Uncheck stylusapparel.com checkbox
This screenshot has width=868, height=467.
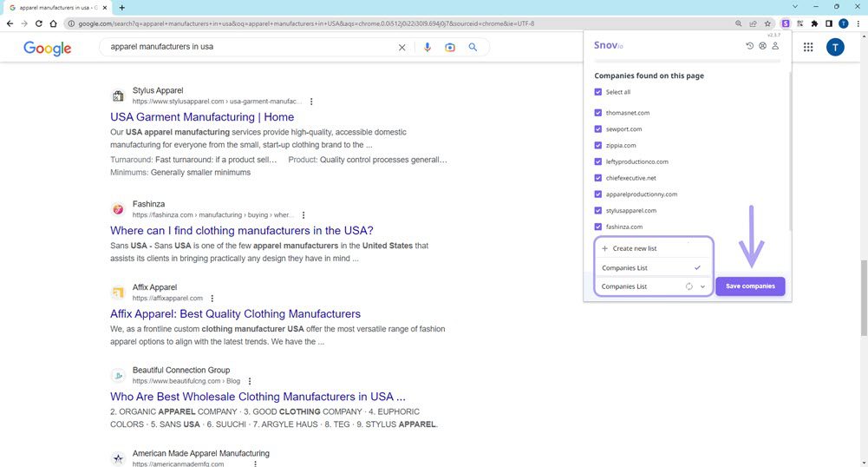coord(597,211)
